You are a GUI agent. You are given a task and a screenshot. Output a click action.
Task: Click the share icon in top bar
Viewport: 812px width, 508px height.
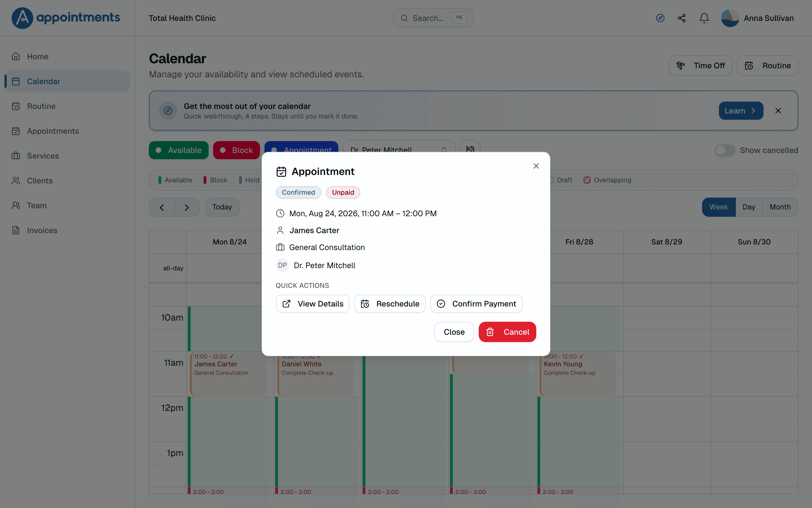click(x=681, y=18)
